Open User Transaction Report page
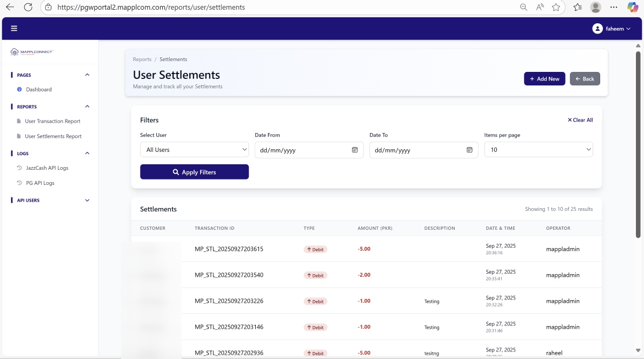This screenshot has height=359, width=644. coord(52,121)
